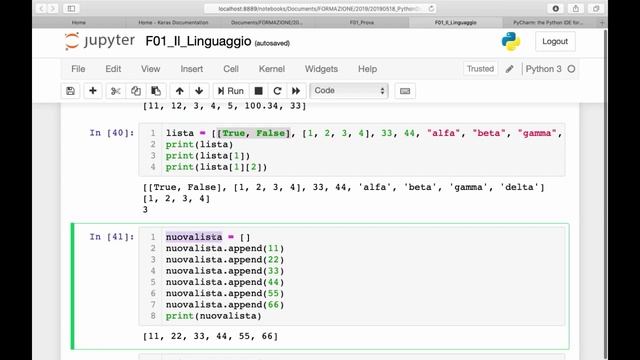The width and height of the screenshot is (640, 360).
Task: Switch to the PyCharm Python IDE tab
Action: [548, 22]
